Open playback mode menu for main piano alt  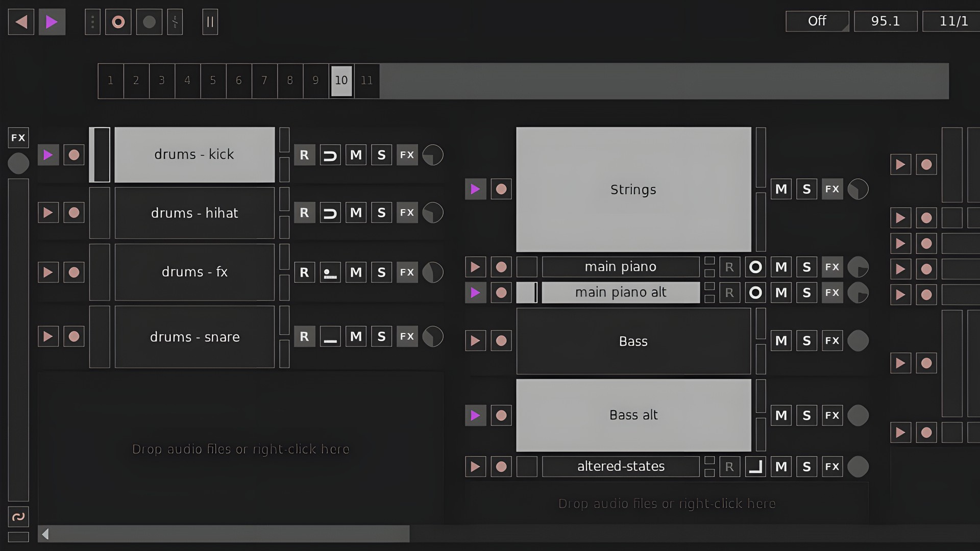click(x=755, y=292)
